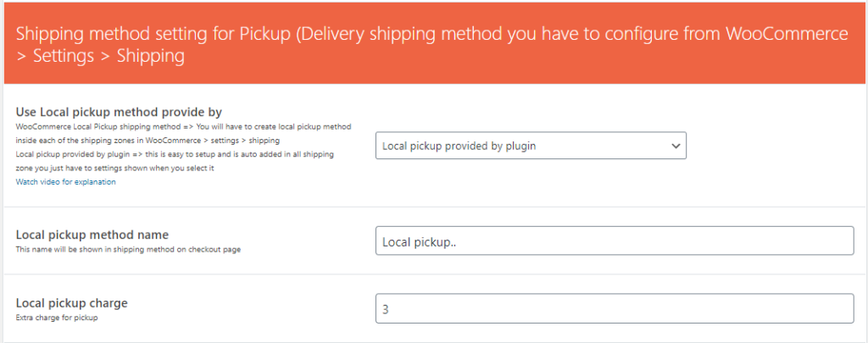Click the 'Extra charge for pickup' description
Screen dimensions: 868x343
pyautogui.click(x=57, y=318)
